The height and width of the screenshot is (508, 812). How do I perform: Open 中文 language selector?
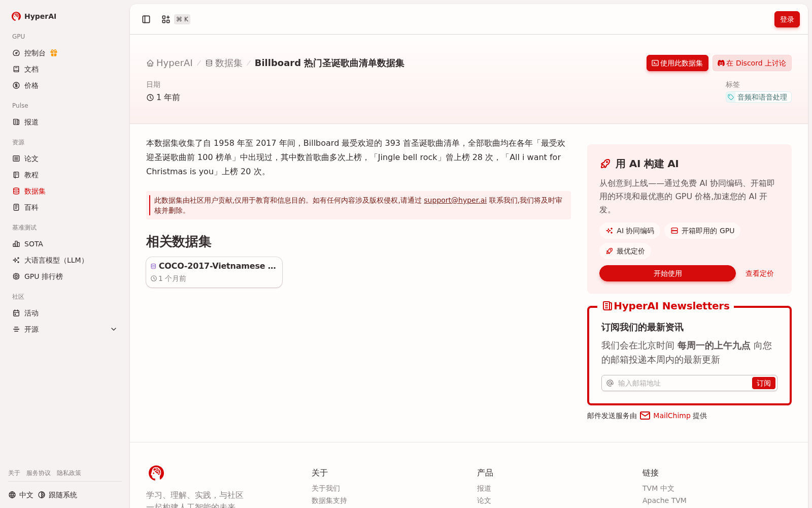click(21, 495)
